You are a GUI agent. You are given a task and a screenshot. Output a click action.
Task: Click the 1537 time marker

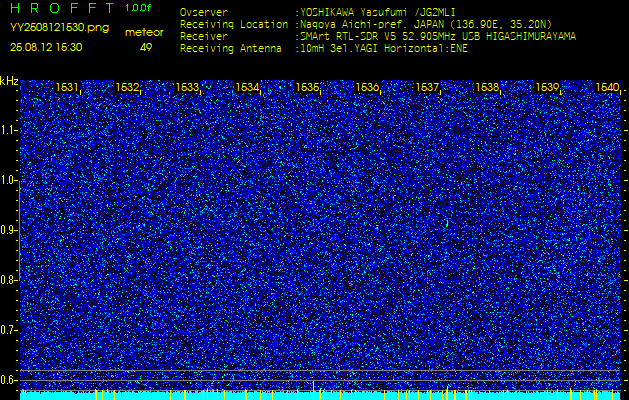(427, 87)
